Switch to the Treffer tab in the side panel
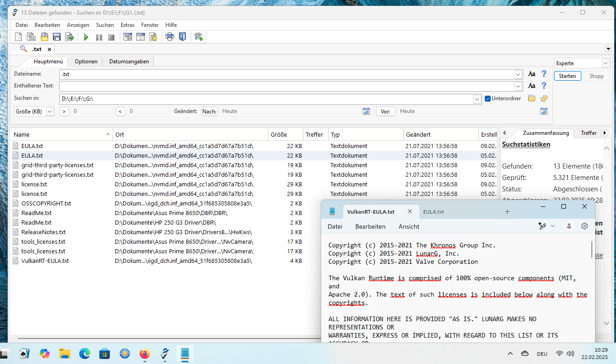This screenshot has height=364, width=616. pos(589,133)
